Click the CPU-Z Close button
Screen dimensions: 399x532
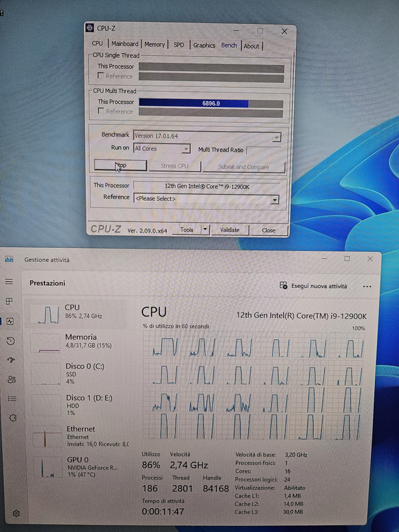click(x=269, y=230)
